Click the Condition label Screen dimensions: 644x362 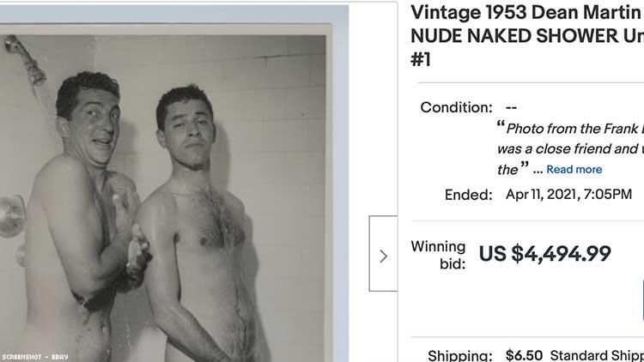[456, 108]
